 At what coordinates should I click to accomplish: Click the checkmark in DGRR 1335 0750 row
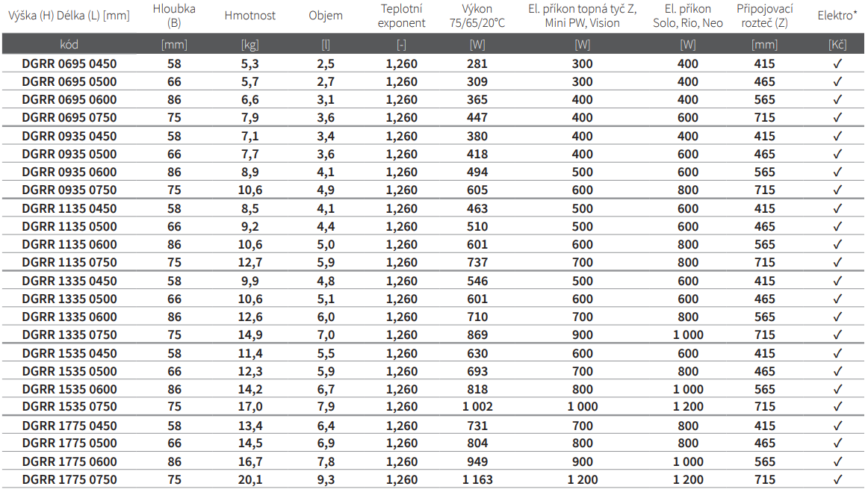[837, 335]
